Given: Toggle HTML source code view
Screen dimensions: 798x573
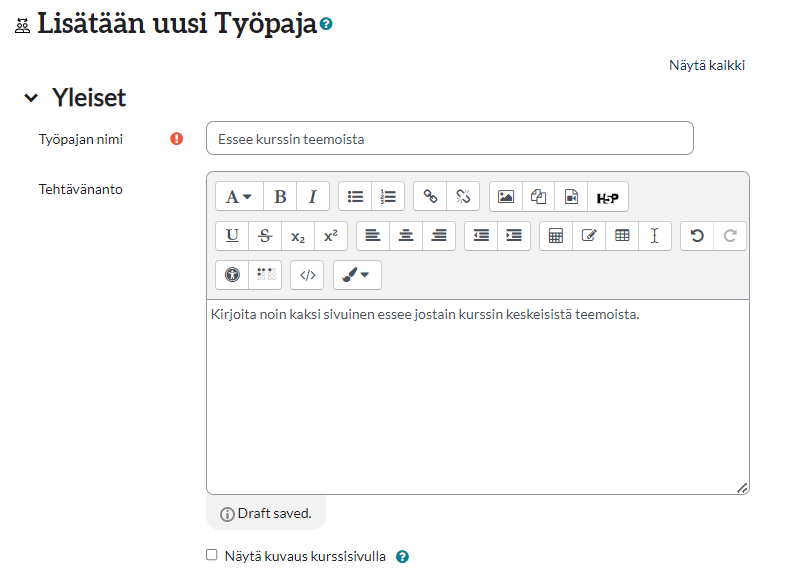Looking at the screenshot, I should [308, 275].
